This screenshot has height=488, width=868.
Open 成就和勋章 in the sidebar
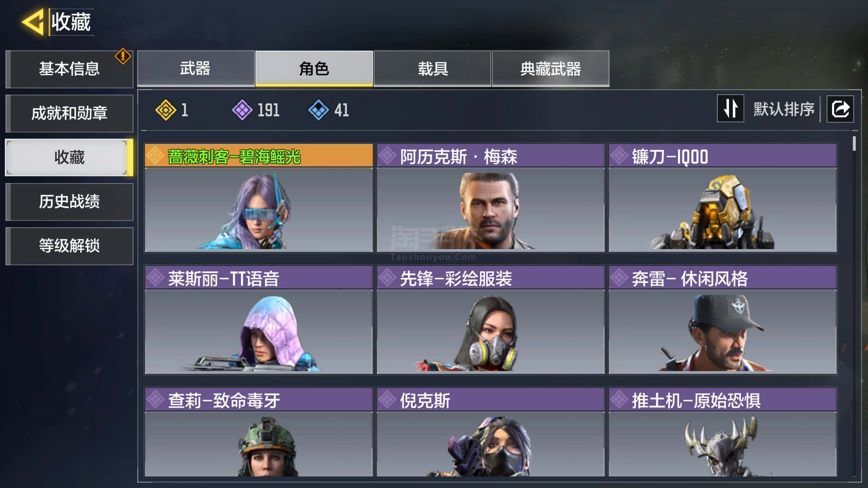click(x=70, y=113)
